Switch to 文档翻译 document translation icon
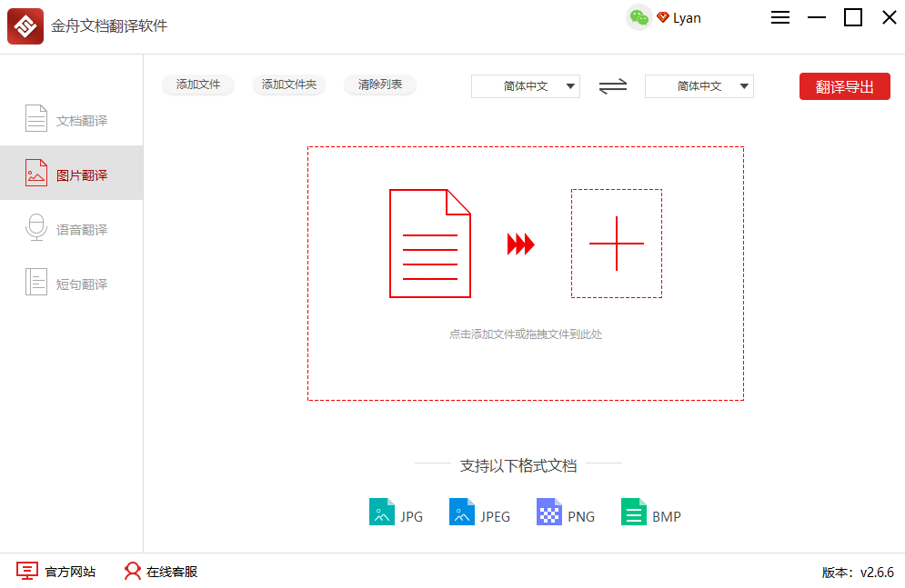Image resolution: width=905 pixels, height=588 pixels. [x=35, y=117]
